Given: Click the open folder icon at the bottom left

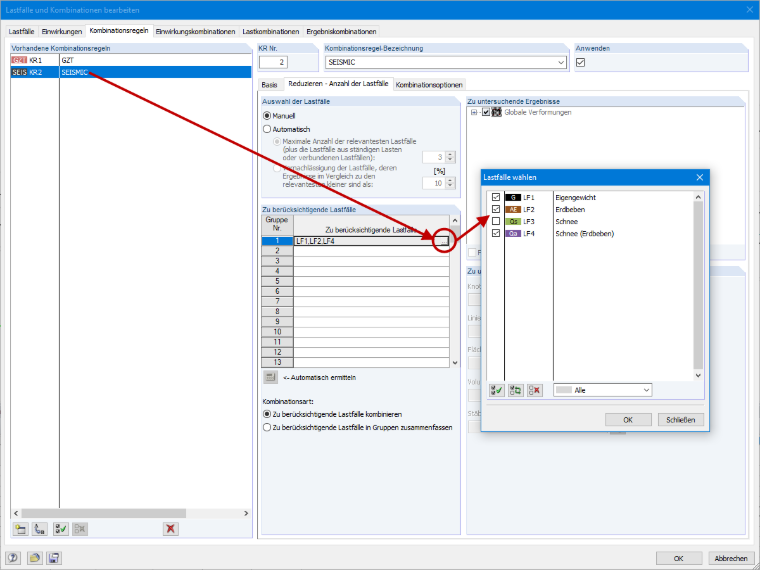Looking at the screenshot, I should 34,558.
